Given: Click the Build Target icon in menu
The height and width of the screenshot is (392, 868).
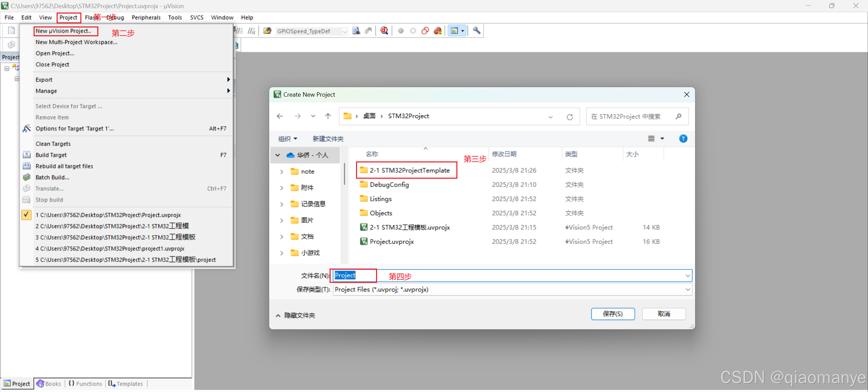Looking at the screenshot, I should [x=27, y=155].
